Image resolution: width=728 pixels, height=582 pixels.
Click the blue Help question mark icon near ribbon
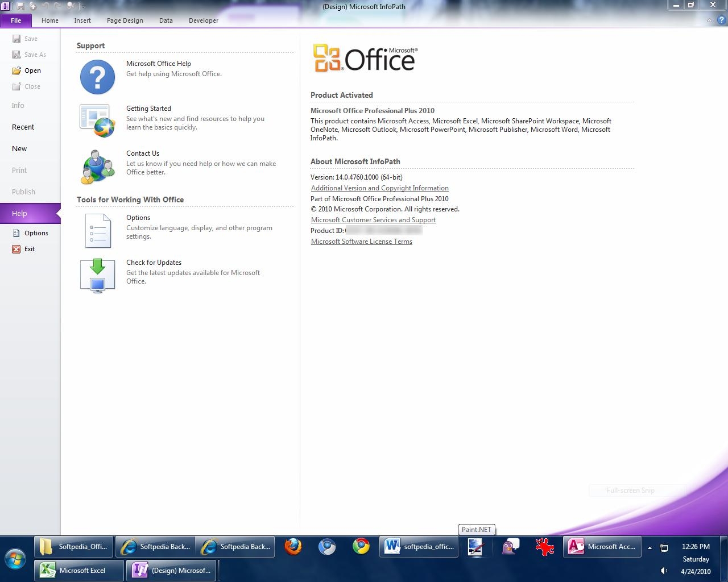pos(721,20)
